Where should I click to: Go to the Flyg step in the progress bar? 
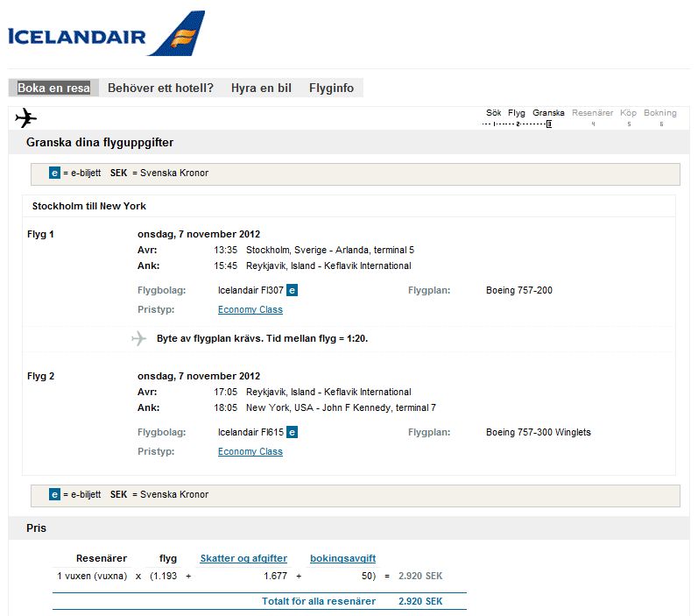coord(517,113)
